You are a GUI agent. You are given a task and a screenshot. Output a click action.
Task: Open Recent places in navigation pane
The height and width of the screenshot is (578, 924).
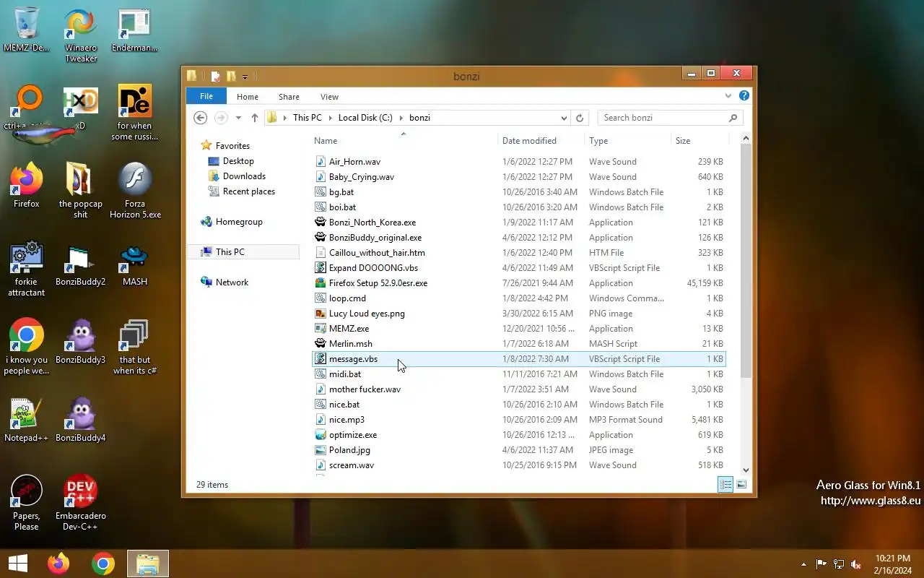249,191
